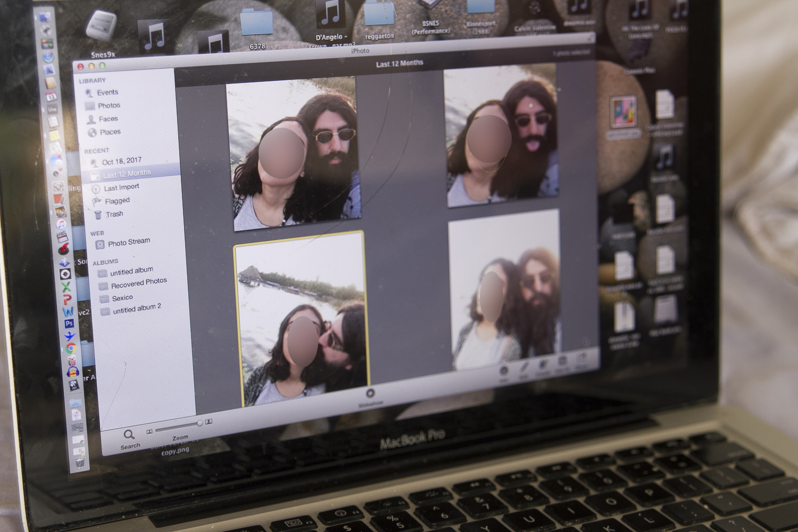Select the thumbnail of the bearded man in sunglasses by the water
This screenshot has width=798, height=532.
click(x=294, y=153)
